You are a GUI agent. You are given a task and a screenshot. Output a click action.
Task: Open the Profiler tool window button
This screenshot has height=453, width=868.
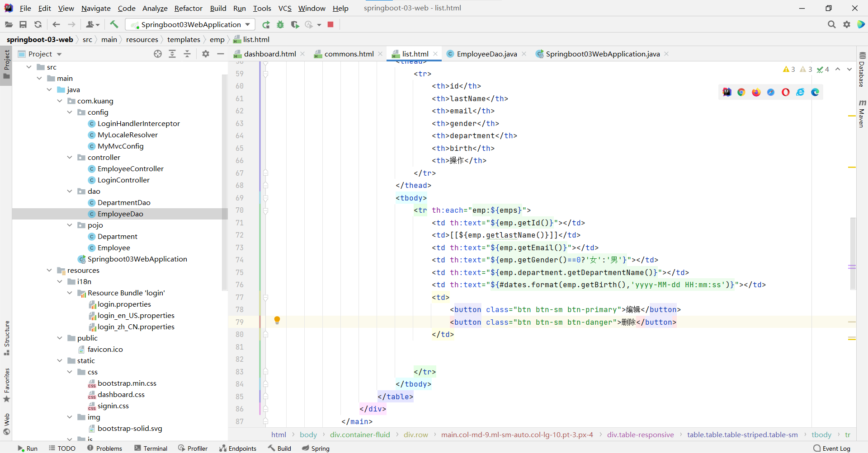pyautogui.click(x=193, y=448)
